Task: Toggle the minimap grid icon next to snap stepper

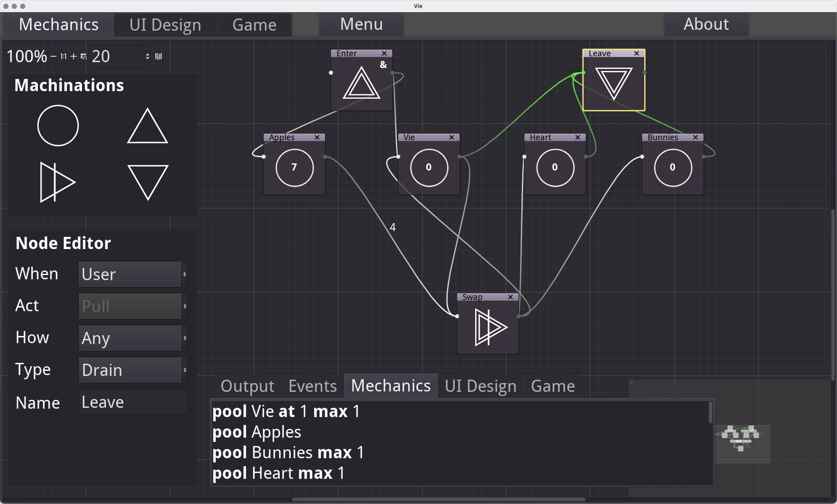Action: (159, 56)
